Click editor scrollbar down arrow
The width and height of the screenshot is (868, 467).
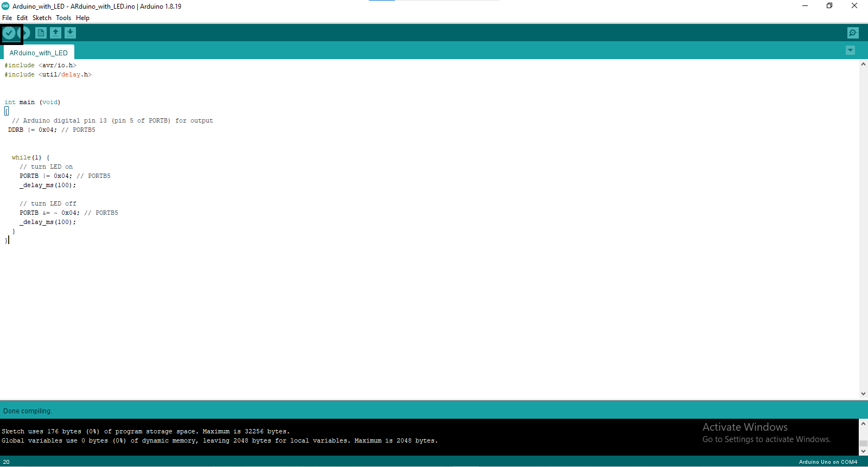[863, 394]
